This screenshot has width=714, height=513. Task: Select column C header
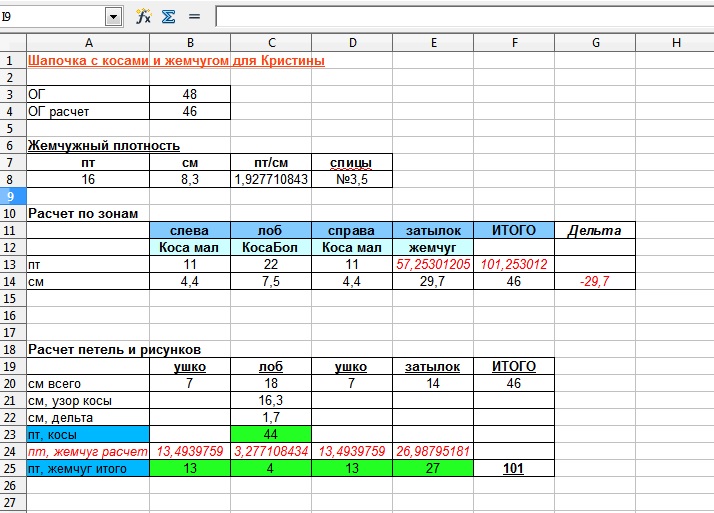point(270,42)
